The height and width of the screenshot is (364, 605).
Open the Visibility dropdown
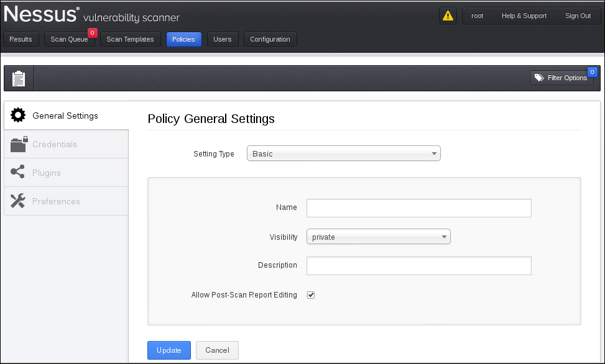[378, 237]
